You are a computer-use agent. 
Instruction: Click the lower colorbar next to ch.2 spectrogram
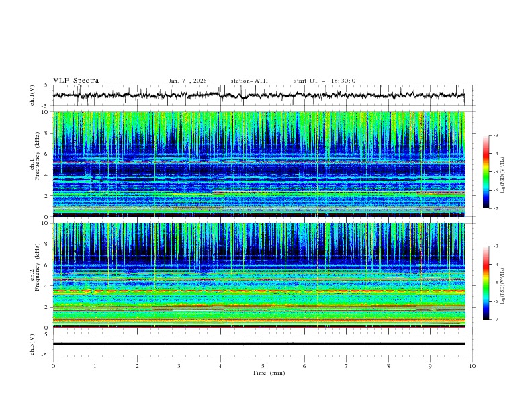pos(486,283)
